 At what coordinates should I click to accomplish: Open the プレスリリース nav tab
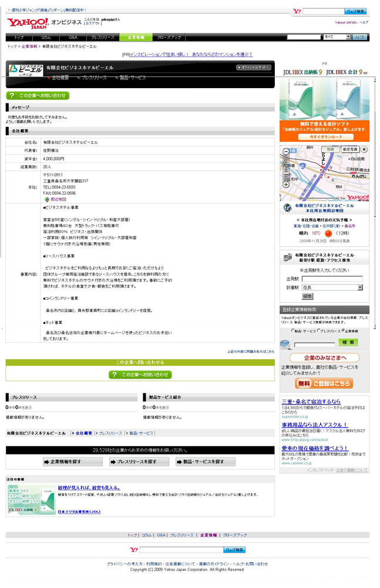(x=103, y=37)
